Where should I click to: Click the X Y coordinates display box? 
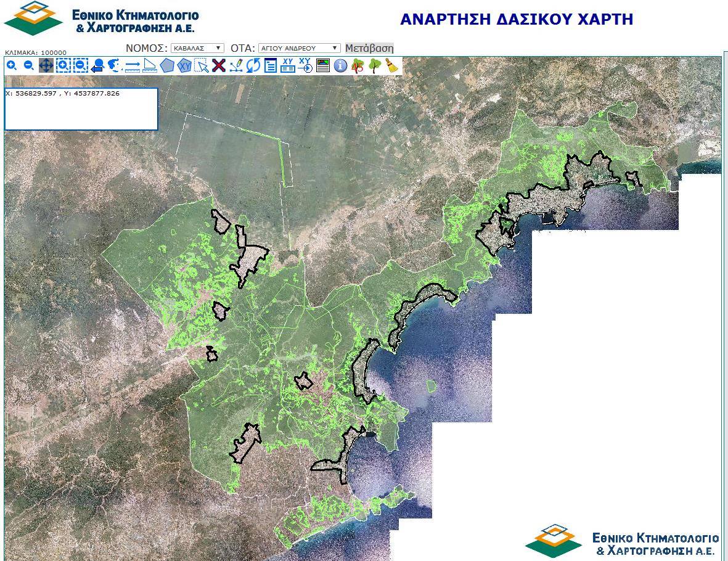point(81,109)
